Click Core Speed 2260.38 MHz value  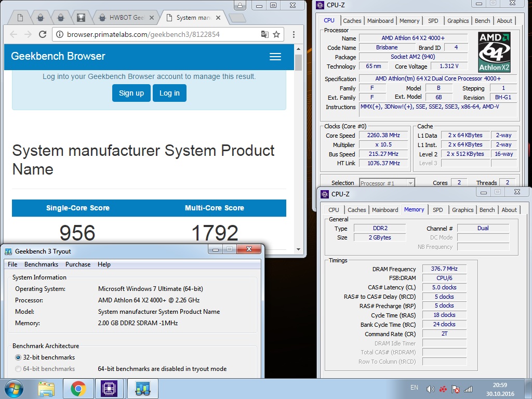coord(383,136)
